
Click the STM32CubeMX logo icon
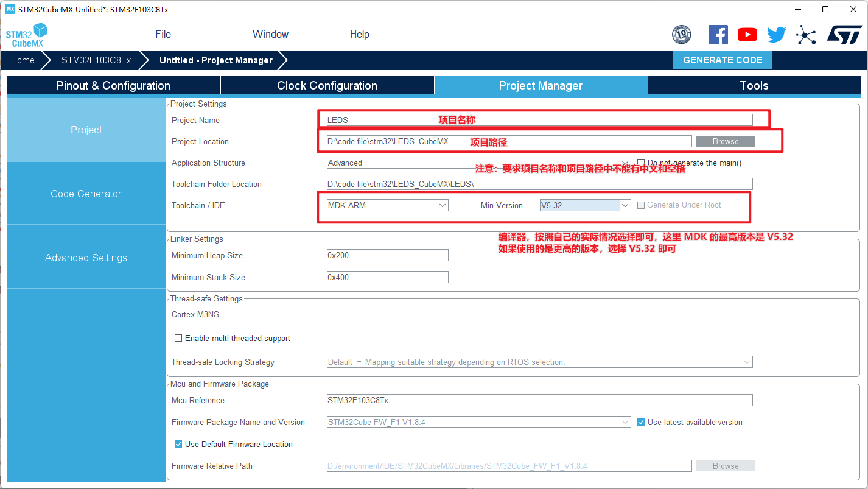coord(26,35)
